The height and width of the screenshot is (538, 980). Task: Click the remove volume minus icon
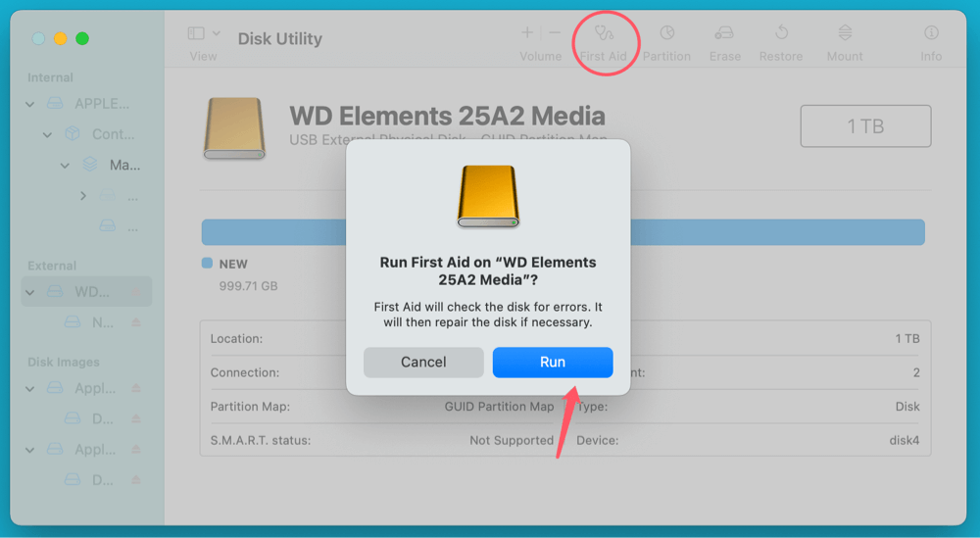pos(555,33)
